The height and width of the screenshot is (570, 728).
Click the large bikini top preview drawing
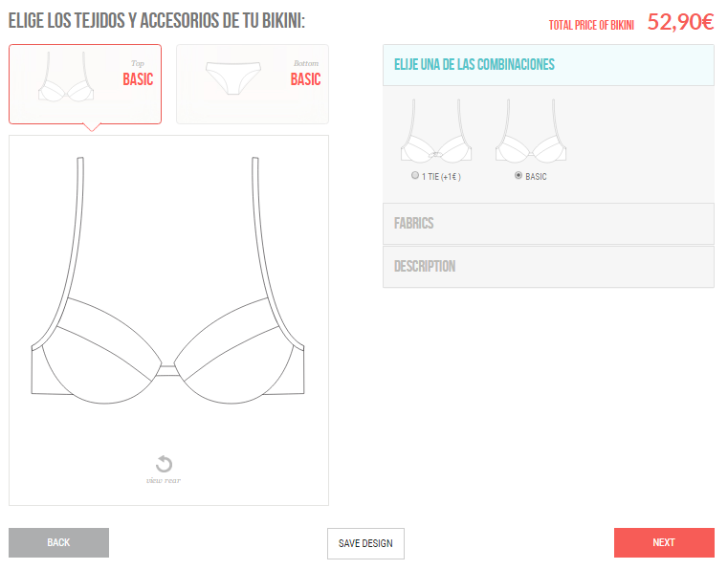pyautogui.click(x=167, y=280)
